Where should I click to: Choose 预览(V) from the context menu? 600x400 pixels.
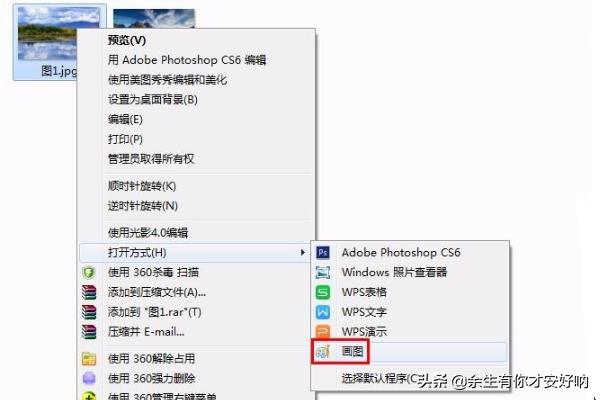click(127, 40)
